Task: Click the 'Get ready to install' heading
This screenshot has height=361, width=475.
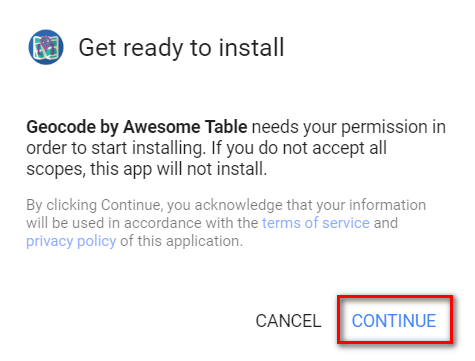Action: coord(181,47)
